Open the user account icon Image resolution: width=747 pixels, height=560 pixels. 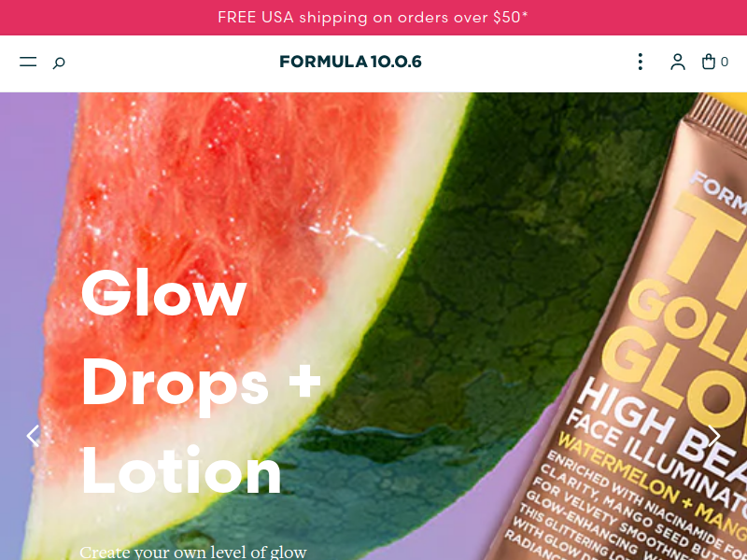click(x=678, y=62)
